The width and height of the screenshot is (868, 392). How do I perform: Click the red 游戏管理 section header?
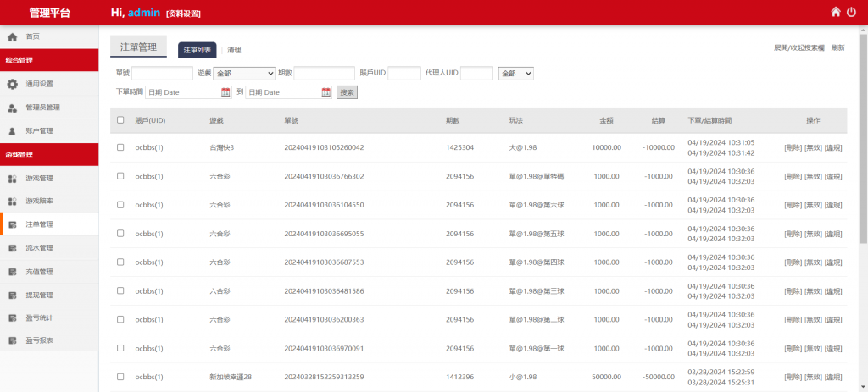49,155
